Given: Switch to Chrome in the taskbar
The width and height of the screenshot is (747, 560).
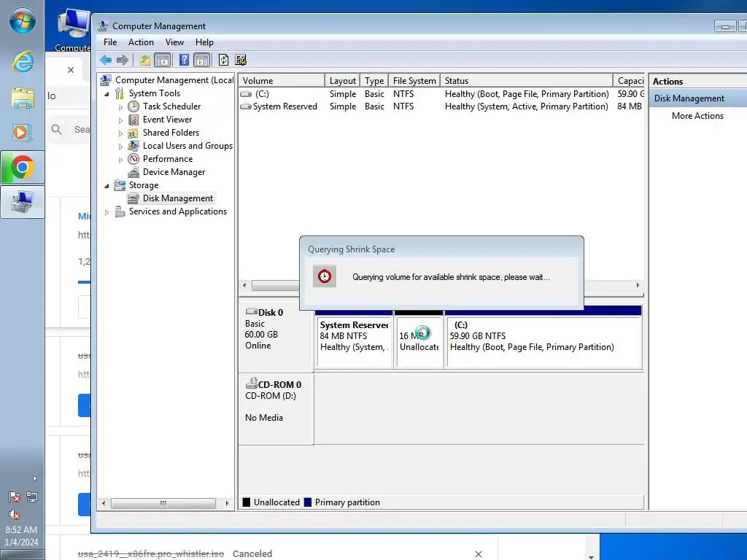Looking at the screenshot, I should 23,167.
